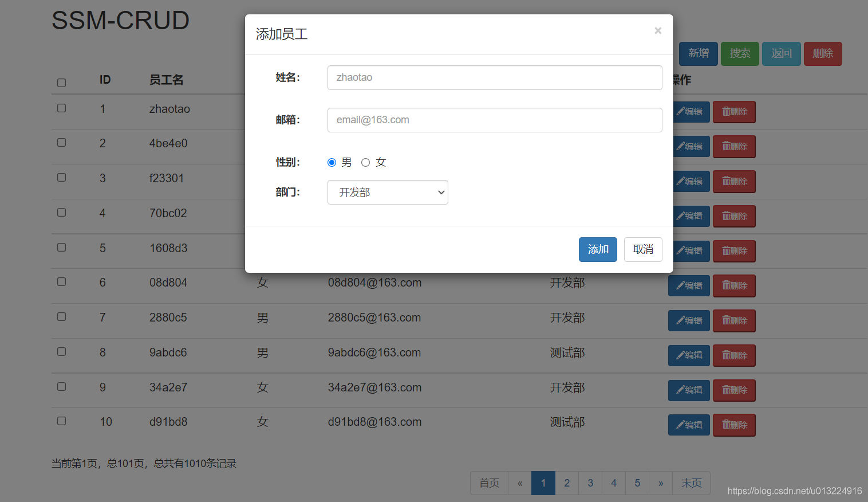
Task: Delete employee d91bd8 with trash button
Action: click(734, 425)
